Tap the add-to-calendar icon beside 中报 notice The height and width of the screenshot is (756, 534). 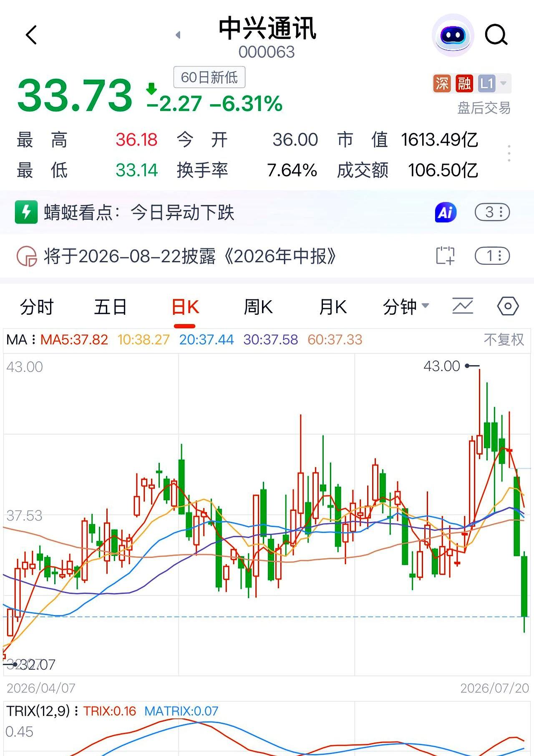(x=445, y=256)
